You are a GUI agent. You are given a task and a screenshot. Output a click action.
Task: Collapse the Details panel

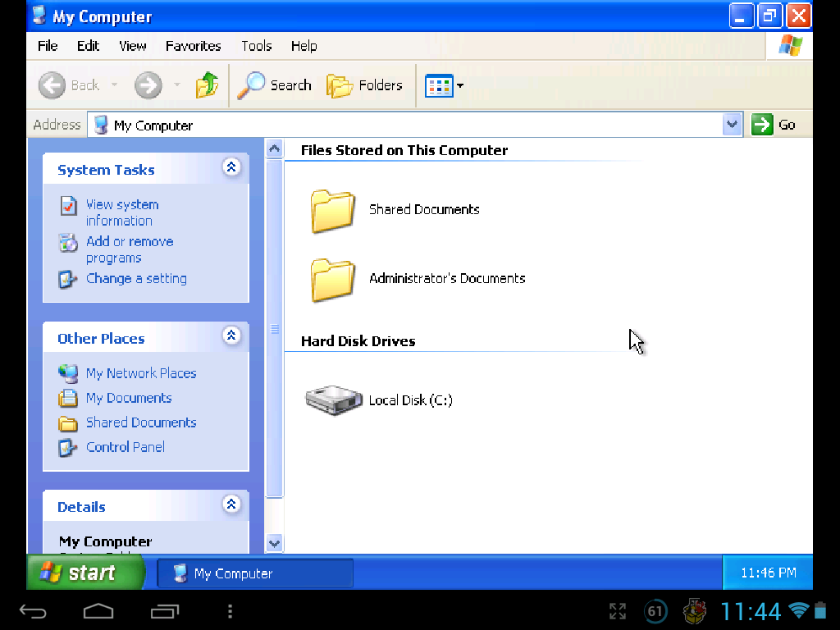pos(231,504)
